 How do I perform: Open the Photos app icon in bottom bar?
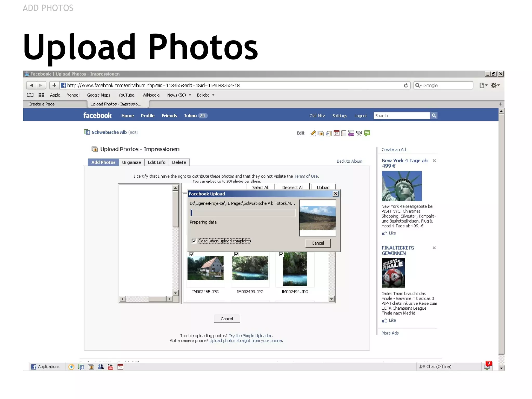pyautogui.click(x=91, y=367)
